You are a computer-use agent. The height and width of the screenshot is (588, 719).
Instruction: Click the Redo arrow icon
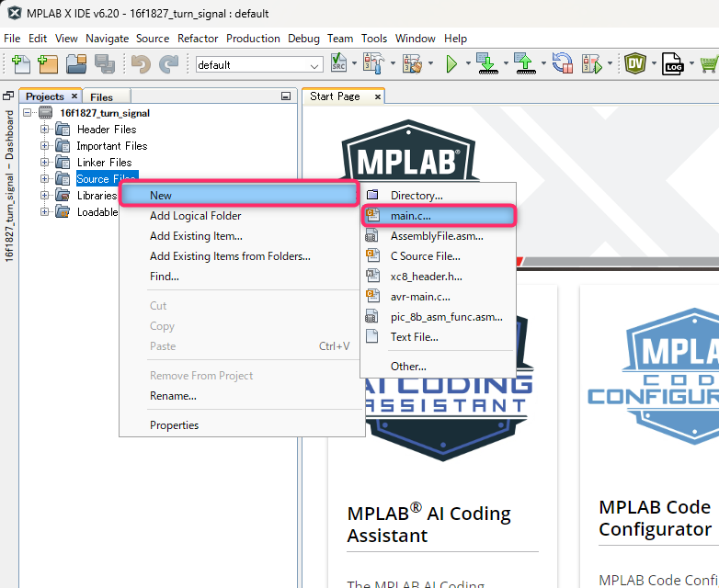pyautogui.click(x=168, y=63)
